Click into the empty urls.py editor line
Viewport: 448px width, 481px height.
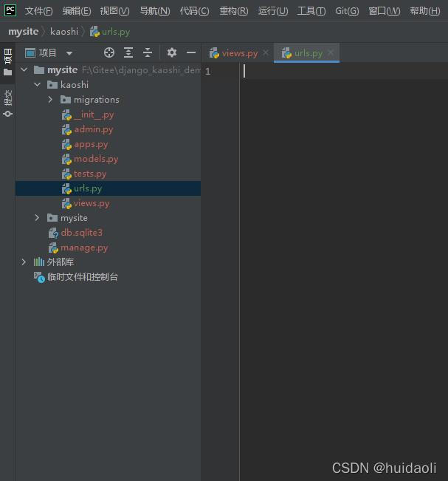click(x=343, y=71)
